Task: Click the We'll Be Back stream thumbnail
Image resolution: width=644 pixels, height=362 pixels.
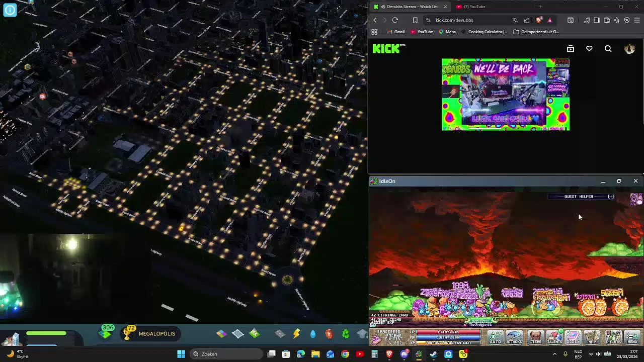Action: (x=506, y=95)
